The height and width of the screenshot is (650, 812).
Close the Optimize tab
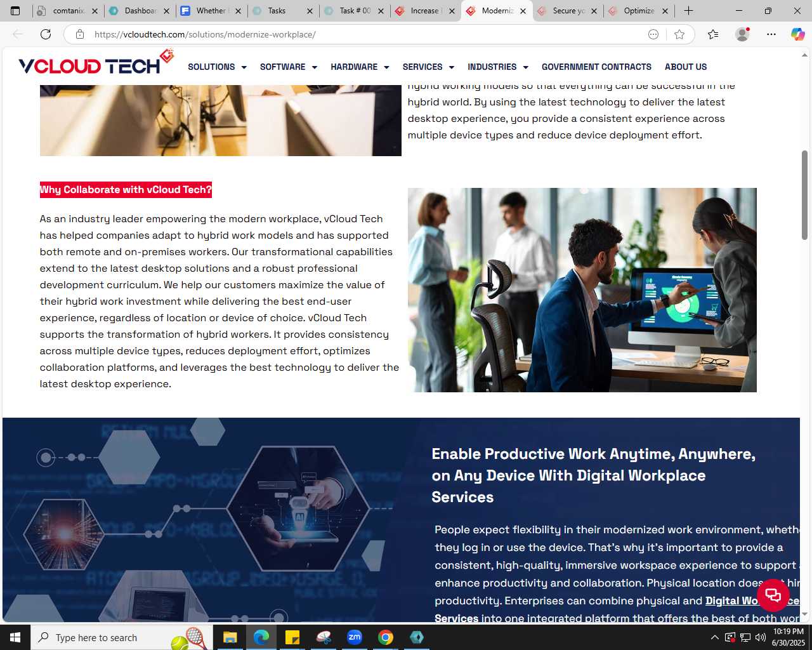click(x=665, y=11)
